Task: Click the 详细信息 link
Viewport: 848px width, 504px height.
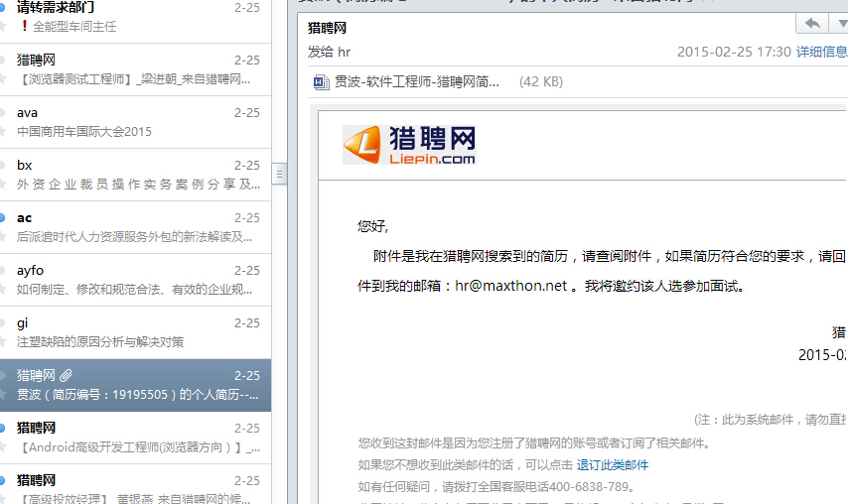Action: click(822, 52)
